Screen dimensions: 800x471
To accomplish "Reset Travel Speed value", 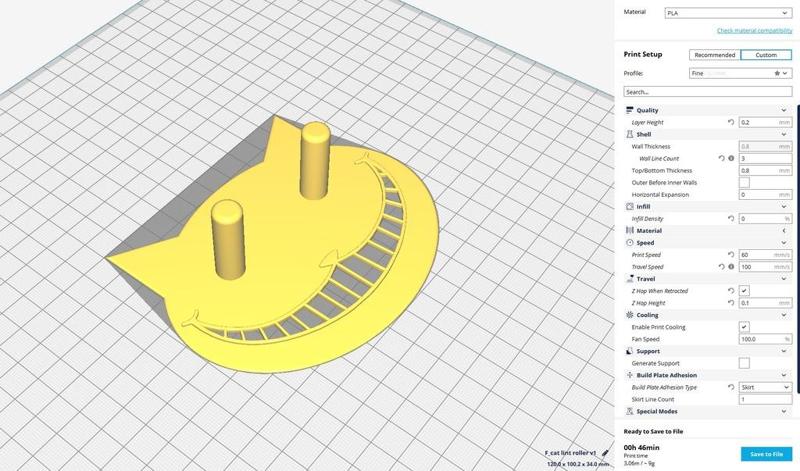I will click(x=721, y=267).
